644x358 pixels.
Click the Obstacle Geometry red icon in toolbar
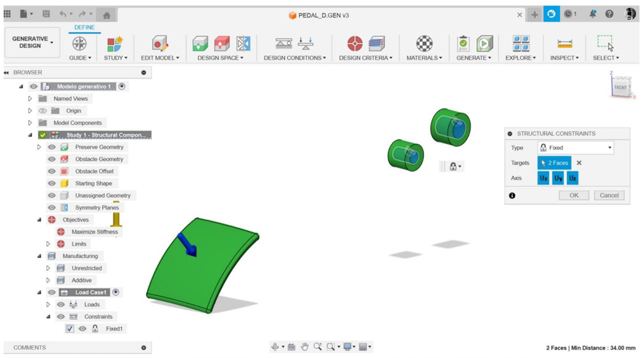tap(222, 43)
